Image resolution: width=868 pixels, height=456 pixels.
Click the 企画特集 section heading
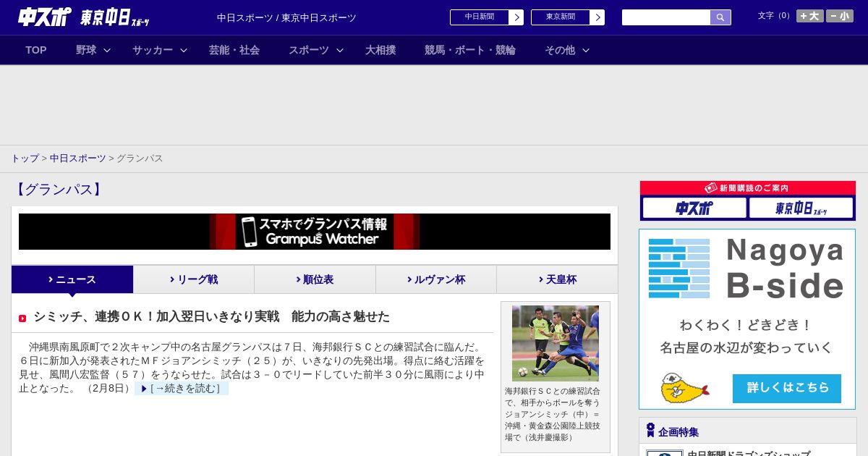click(x=678, y=432)
